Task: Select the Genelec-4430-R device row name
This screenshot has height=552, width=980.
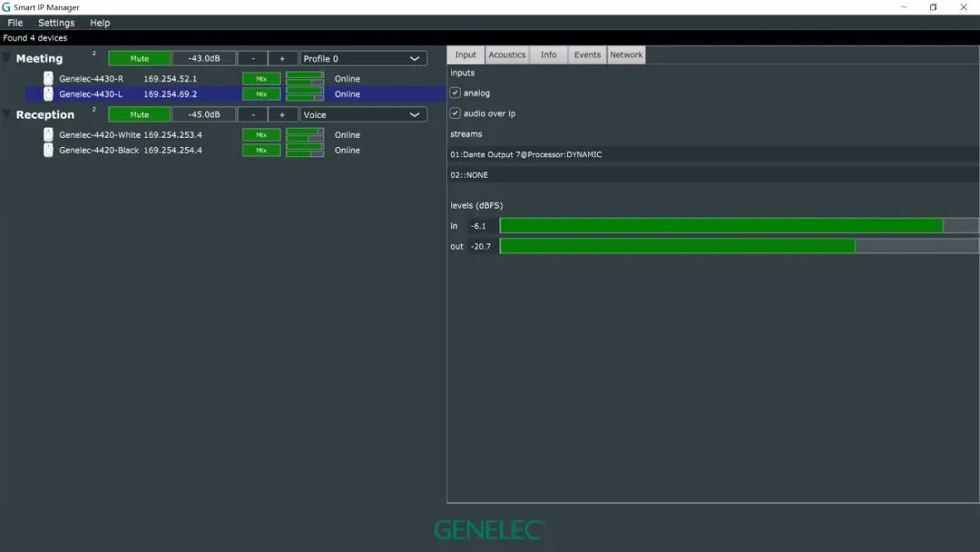Action: pyautogui.click(x=92, y=79)
